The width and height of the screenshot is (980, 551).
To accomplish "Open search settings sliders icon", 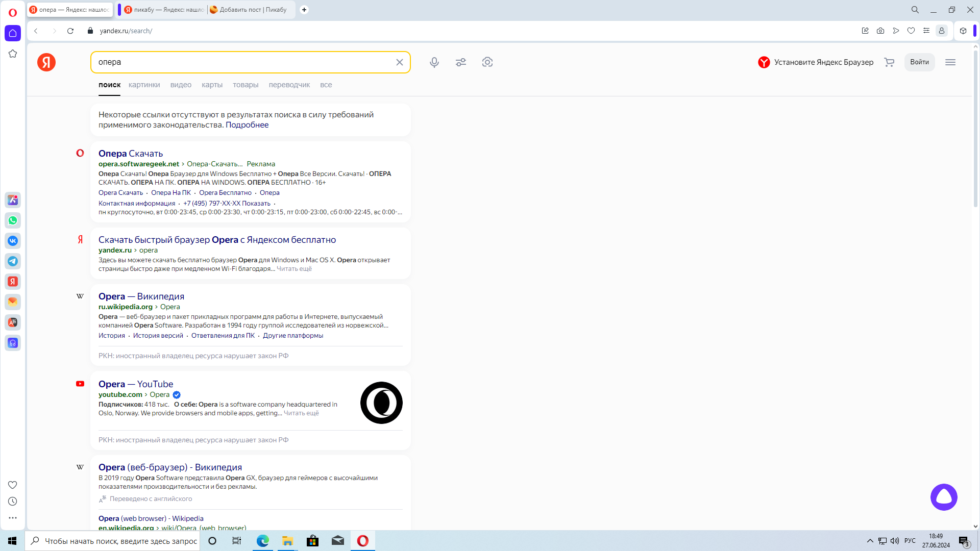I will (x=461, y=62).
